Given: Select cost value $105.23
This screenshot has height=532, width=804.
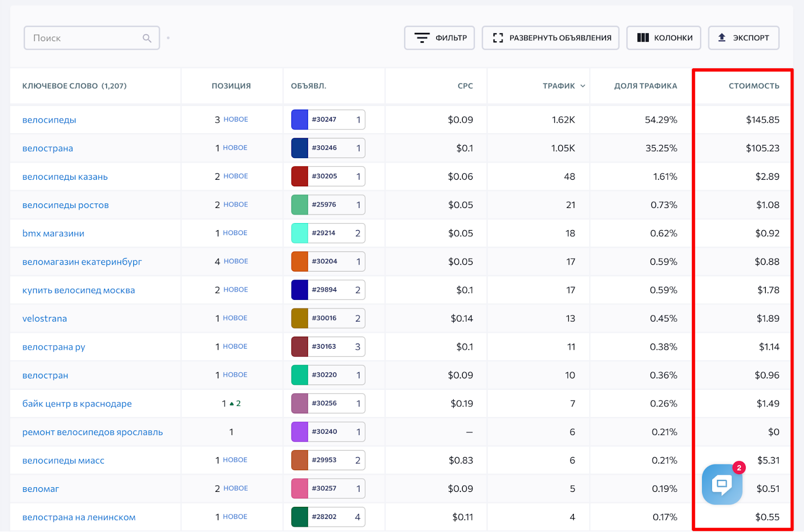Looking at the screenshot, I should (x=762, y=148).
